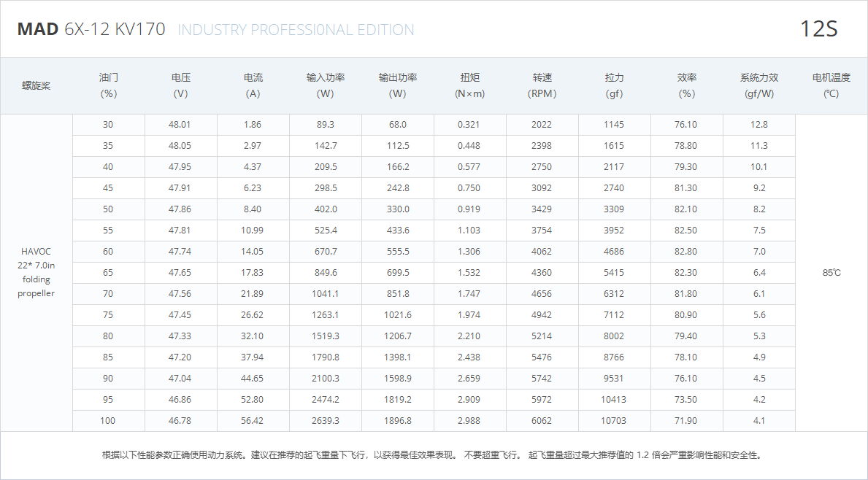Click current value 26.62
Image resolution: width=868 pixels, height=480 pixels.
(x=253, y=314)
